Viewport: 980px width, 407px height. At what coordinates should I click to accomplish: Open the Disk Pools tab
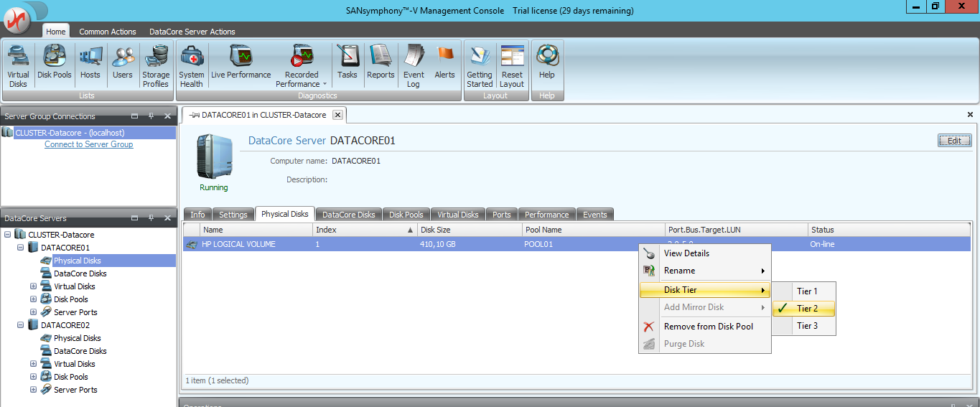click(x=406, y=215)
